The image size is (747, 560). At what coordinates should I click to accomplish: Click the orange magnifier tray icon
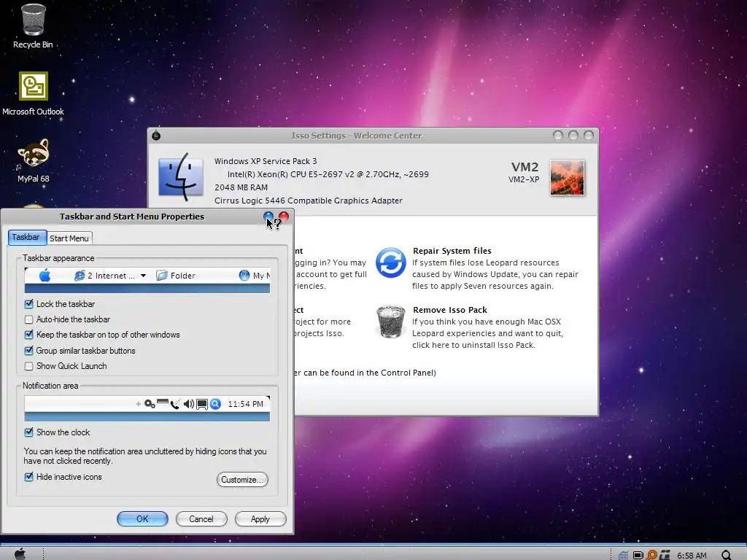click(x=651, y=555)
